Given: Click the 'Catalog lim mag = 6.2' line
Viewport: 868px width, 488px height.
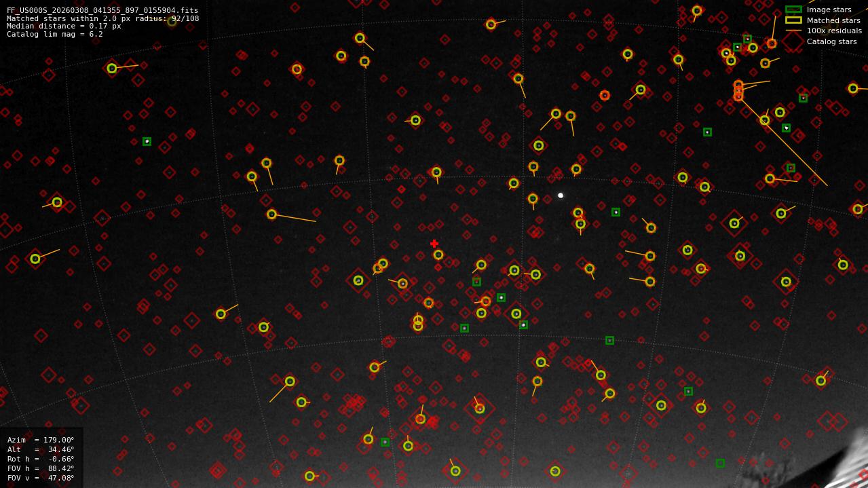Looking at the screenshot, I should pyautogui.click(x=55, y=34).
